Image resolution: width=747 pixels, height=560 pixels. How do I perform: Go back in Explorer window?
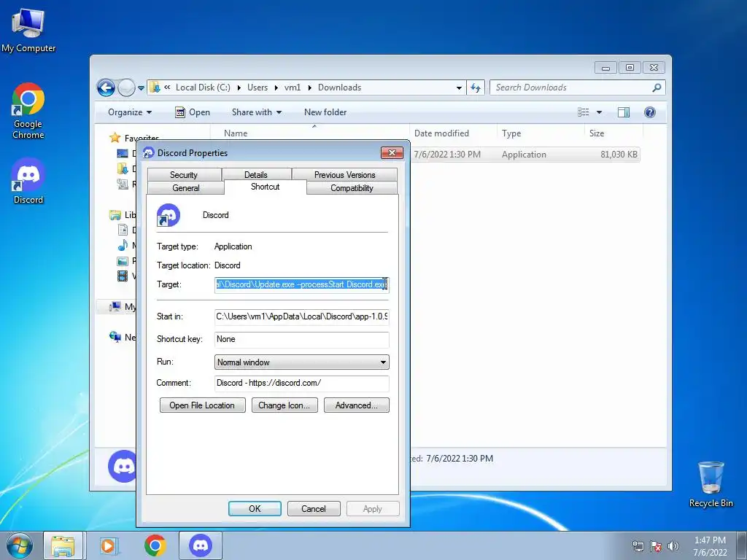coord(106,87)
